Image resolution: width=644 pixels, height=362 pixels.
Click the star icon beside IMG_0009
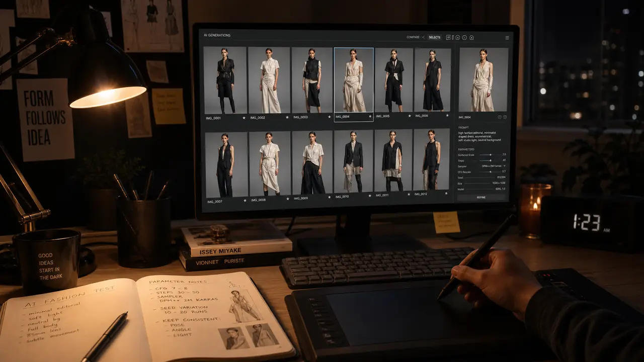point(330,198)
